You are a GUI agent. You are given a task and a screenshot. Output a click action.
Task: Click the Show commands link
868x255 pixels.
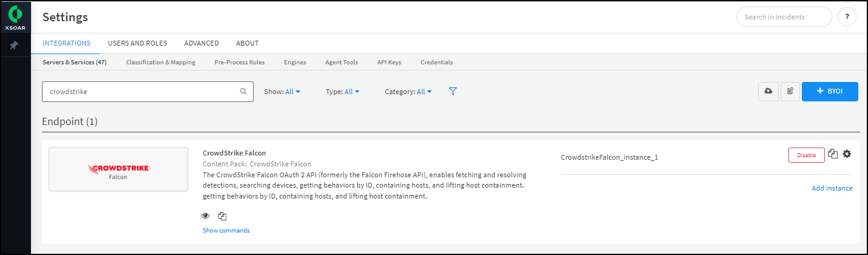coord(226,230)
